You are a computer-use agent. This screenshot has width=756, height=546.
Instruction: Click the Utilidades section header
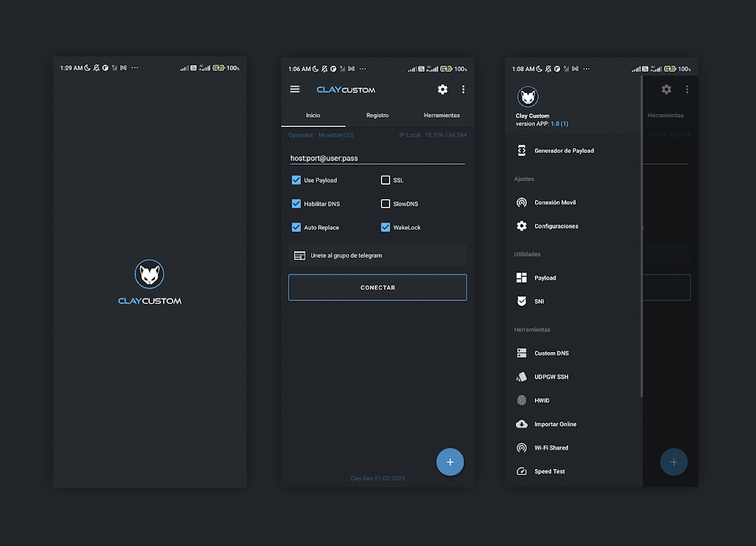[527, 254]
